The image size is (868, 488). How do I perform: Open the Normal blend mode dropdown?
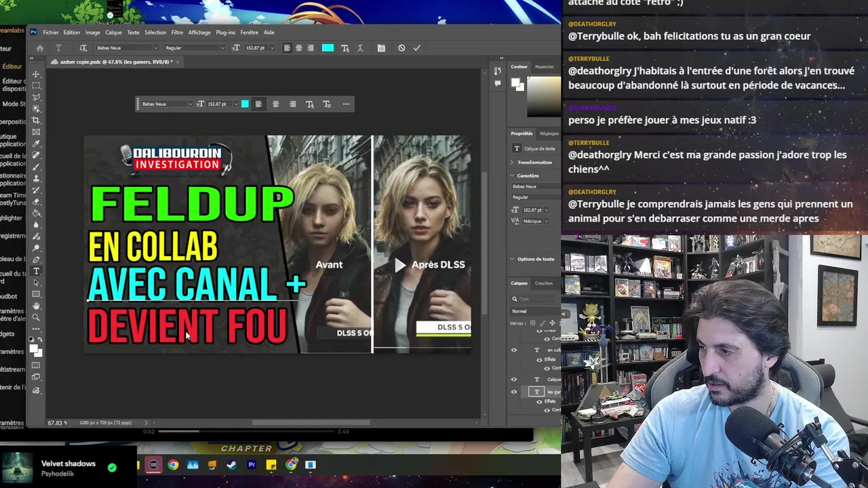click(x=534, y=311)
